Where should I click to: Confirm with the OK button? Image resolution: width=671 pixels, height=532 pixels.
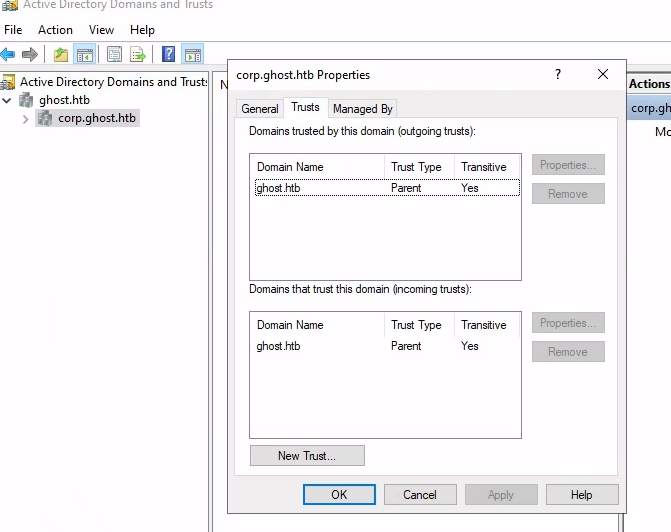tap(339, 495)
